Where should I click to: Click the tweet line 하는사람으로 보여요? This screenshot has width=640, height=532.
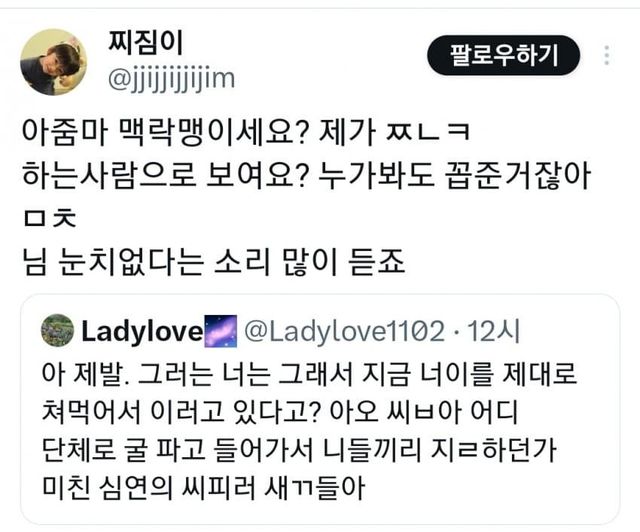(306, 176)
